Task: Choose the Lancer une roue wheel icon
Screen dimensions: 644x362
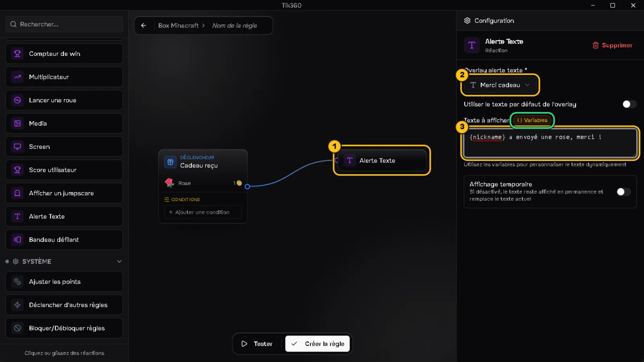Action: (x=17, y=100)
